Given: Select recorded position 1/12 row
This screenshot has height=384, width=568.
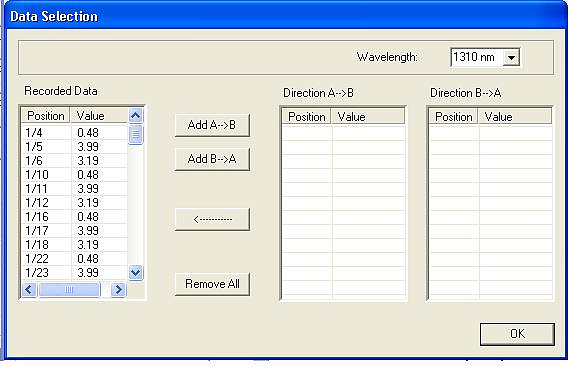Looking at the screenshot, I should pos(75,203).
